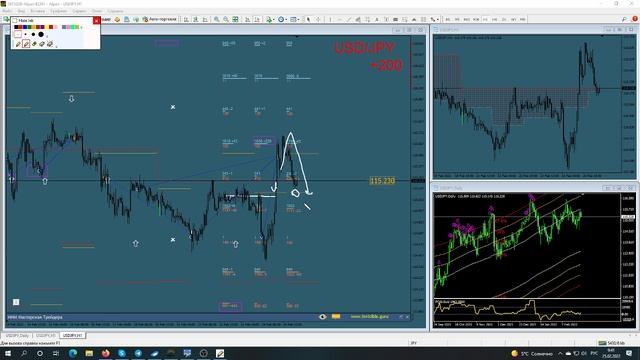Screen dimensions: 640x360
Task: Pick the black ink color swatch
Action: (16, 27)
